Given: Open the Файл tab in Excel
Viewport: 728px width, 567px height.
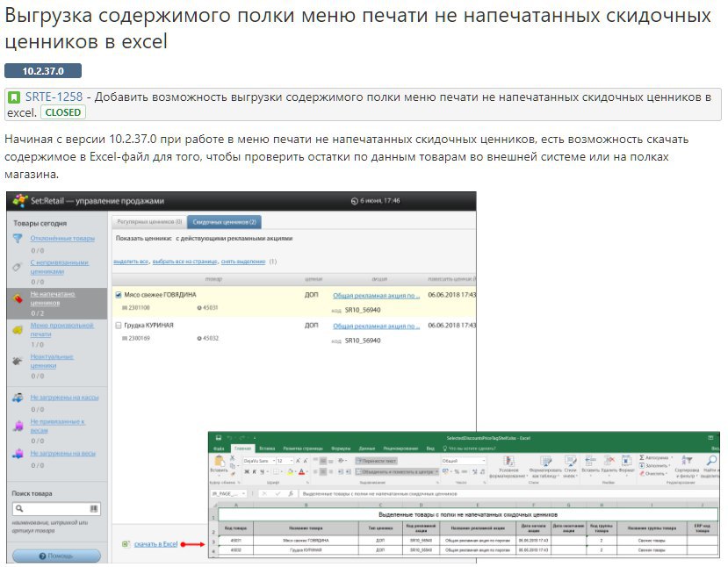Looking at the screenshot, I should (x=219, y=449).
